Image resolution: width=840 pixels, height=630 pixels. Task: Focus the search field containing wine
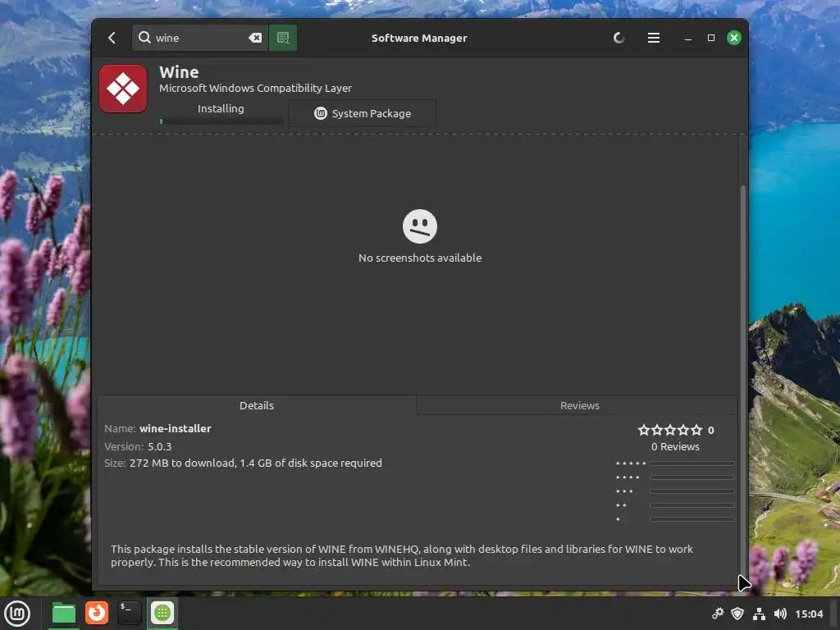point(201,38)
